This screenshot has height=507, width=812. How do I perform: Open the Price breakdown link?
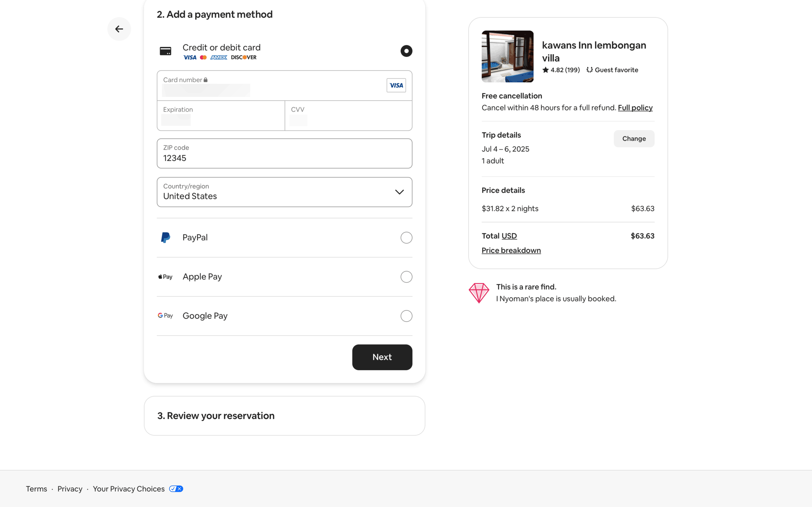point(511,250)
